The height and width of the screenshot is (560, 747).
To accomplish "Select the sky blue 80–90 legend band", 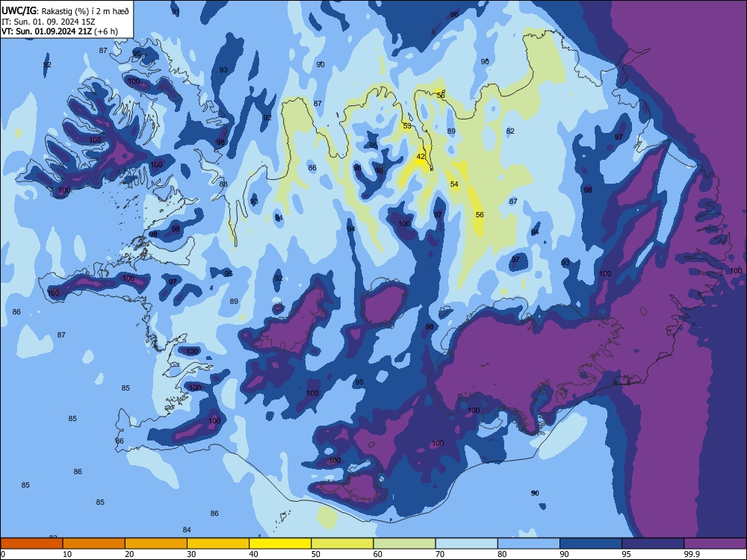I will coord(529,544).
